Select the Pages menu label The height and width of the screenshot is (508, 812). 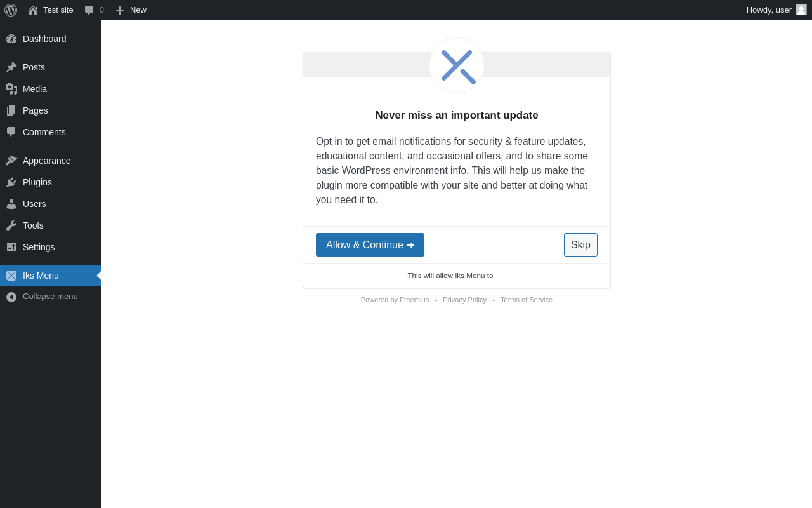36,110
